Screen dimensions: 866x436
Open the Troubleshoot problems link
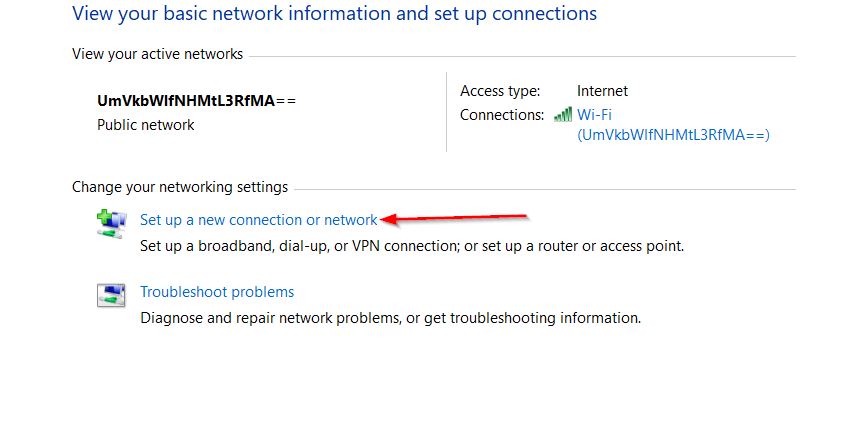pyautogui.click(x=217, y=292)
